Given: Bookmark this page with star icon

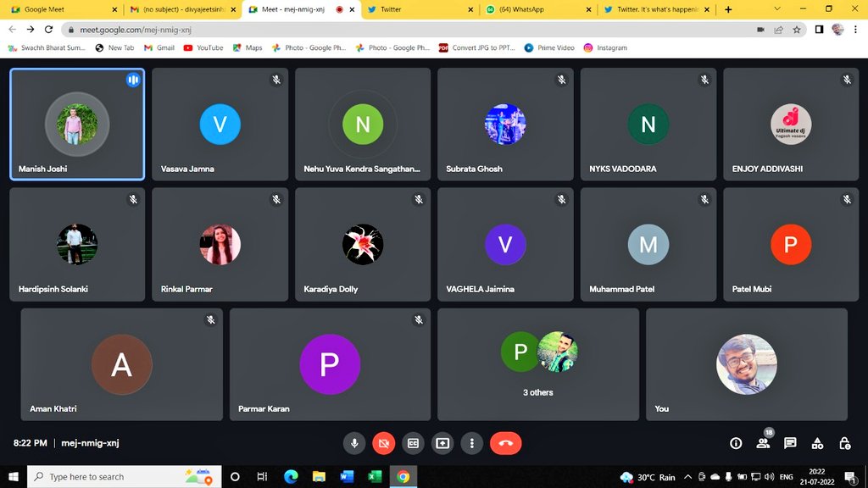Looking at the screenshot, I should [x=797, y=30].
